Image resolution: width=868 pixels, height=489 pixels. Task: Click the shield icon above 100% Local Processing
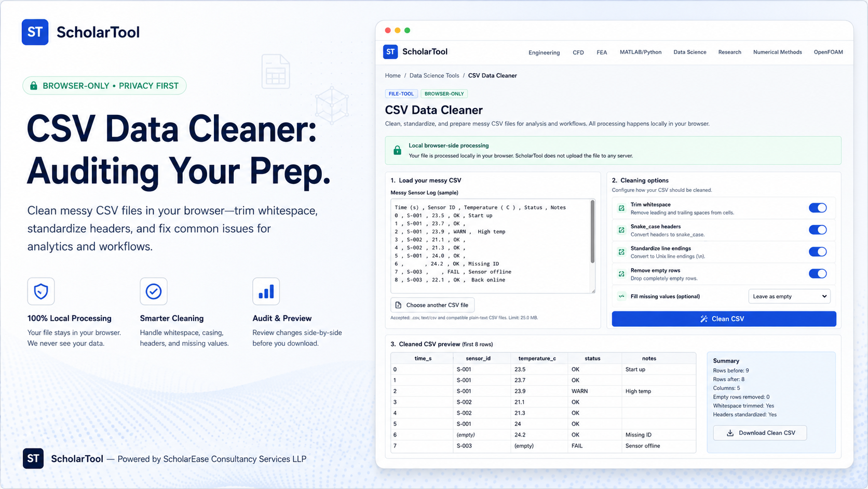(41, 291)
